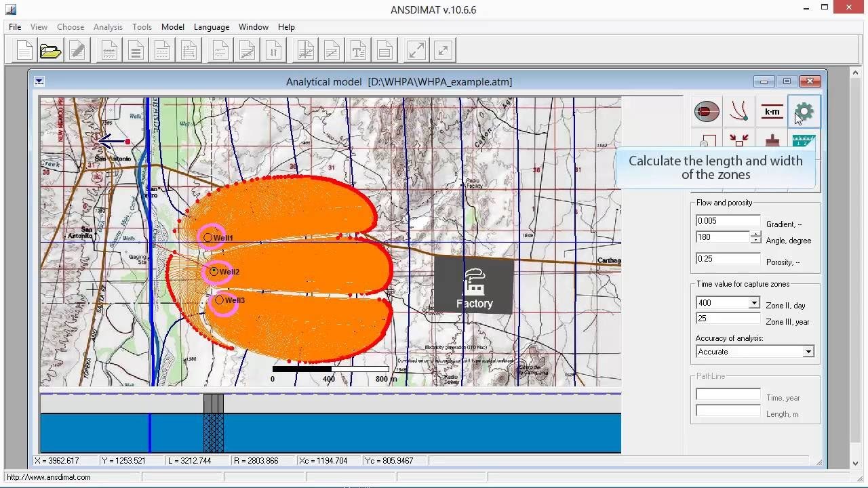The height and width of the screenshot is (488, 868).
Task: Select the capture zone ellipse tool
Action: point(707,111)
